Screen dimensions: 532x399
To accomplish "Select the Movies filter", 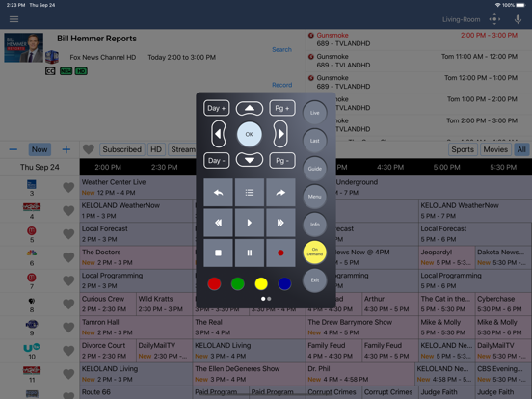I will [495, 149].
